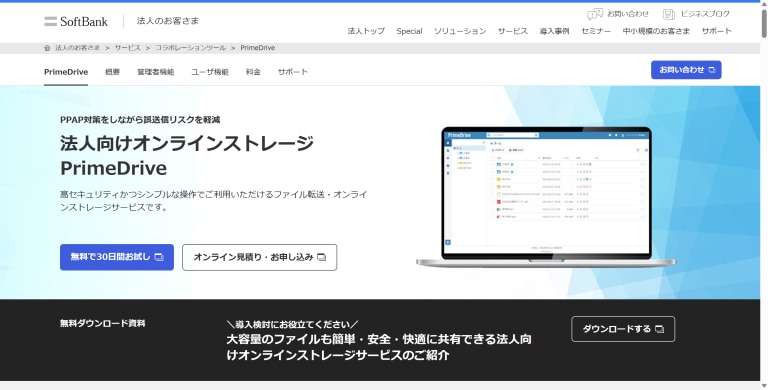Click the home icon in breadcrumb
The height and width of the screenshot is (390, 768).
pyautogui.click(x=47, y=48)
